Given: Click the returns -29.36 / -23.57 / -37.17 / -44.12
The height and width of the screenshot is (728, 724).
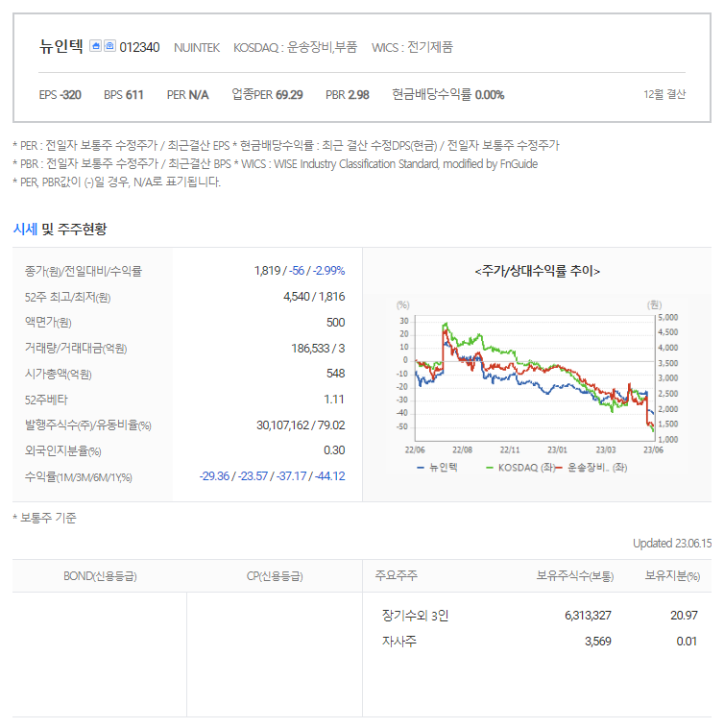Looking at the screenshot, I should [x=273, y=476].
